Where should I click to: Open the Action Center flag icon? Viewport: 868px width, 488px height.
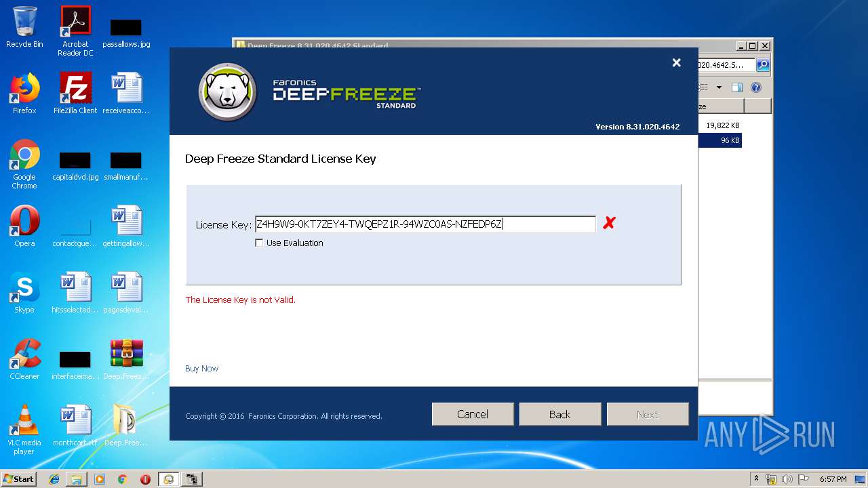point(804,479)
